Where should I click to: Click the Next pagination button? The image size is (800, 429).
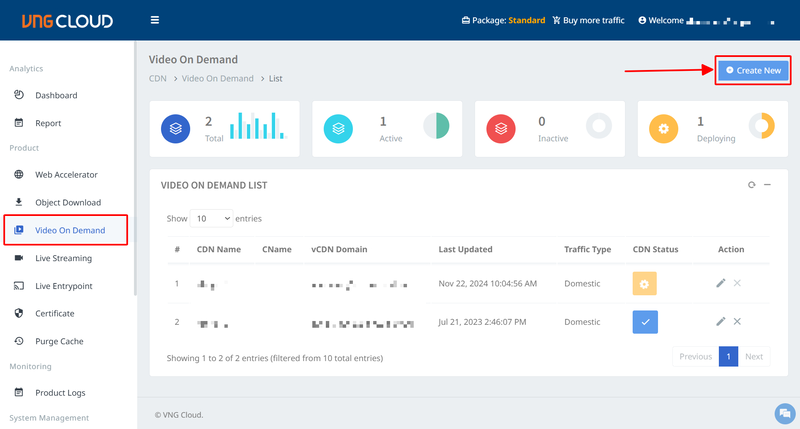[754, 357]
